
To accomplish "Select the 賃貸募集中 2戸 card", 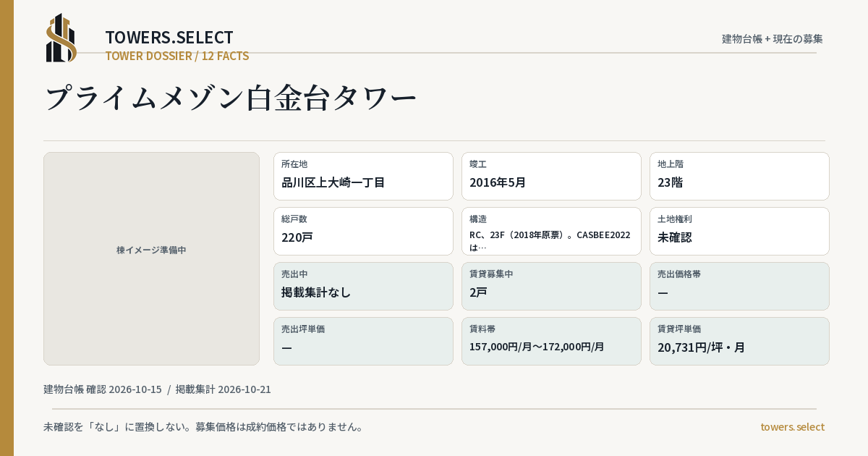I will pyautogui.click(x=551, y=286).
